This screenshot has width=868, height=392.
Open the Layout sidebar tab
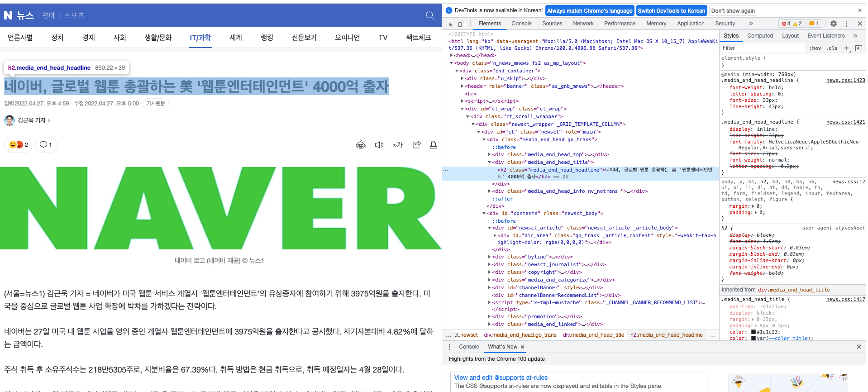(x=790, y=36)
